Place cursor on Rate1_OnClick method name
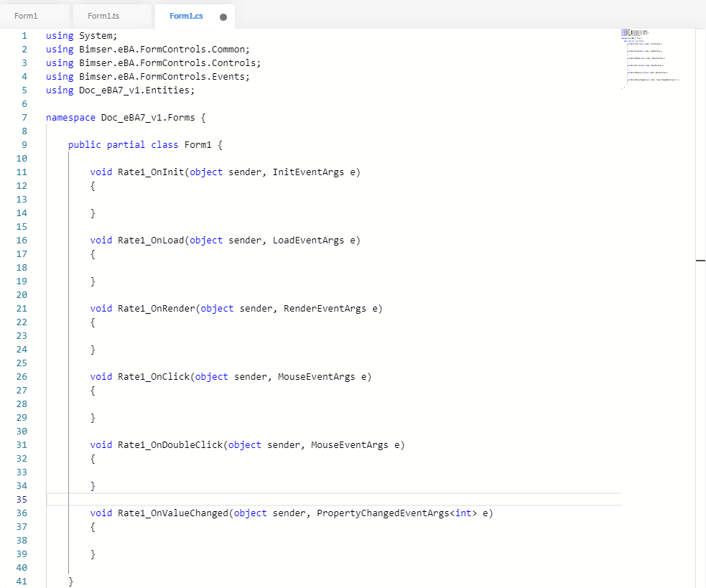 (154, 377)
